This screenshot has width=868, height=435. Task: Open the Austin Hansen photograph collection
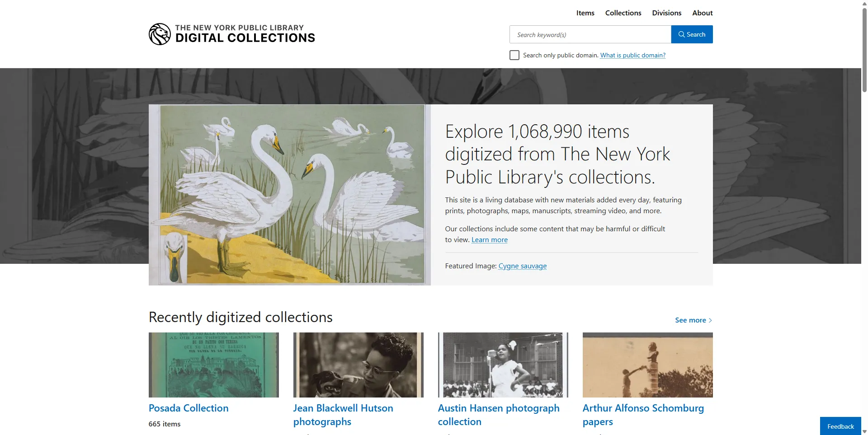[498, 414]
